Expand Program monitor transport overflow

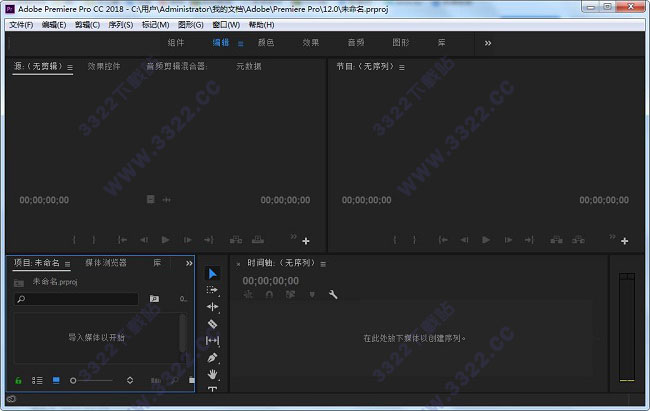coord(612,236)
